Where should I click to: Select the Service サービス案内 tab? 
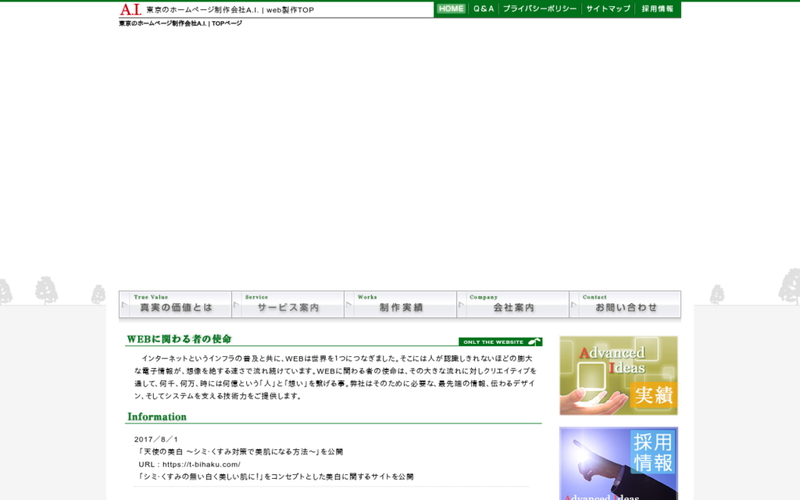click(288, 305)
